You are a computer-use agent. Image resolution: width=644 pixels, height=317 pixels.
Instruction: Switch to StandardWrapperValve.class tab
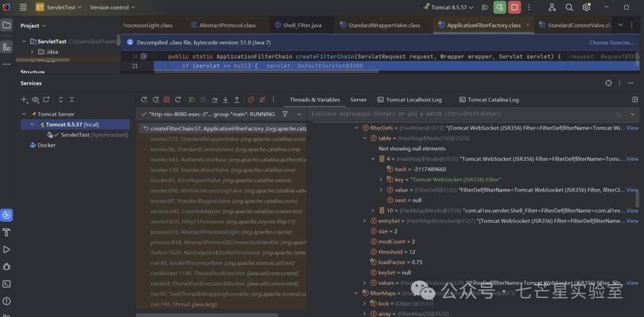click(380, 26)
